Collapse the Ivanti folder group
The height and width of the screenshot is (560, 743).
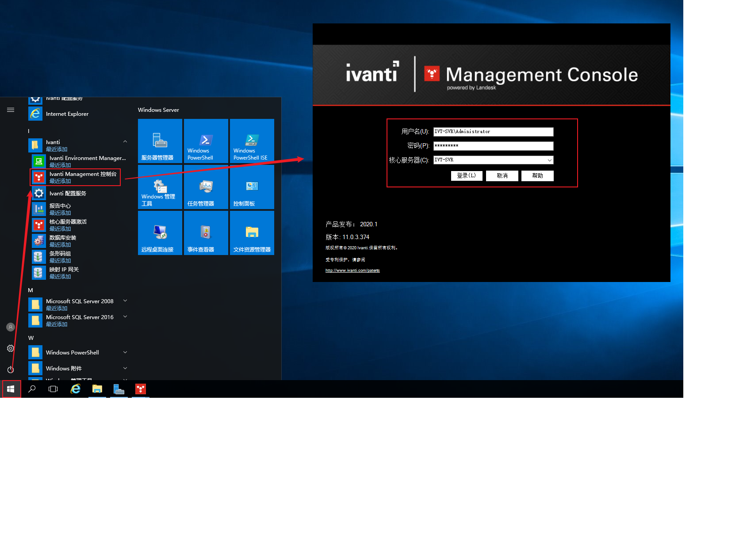[x=125, y=142]
